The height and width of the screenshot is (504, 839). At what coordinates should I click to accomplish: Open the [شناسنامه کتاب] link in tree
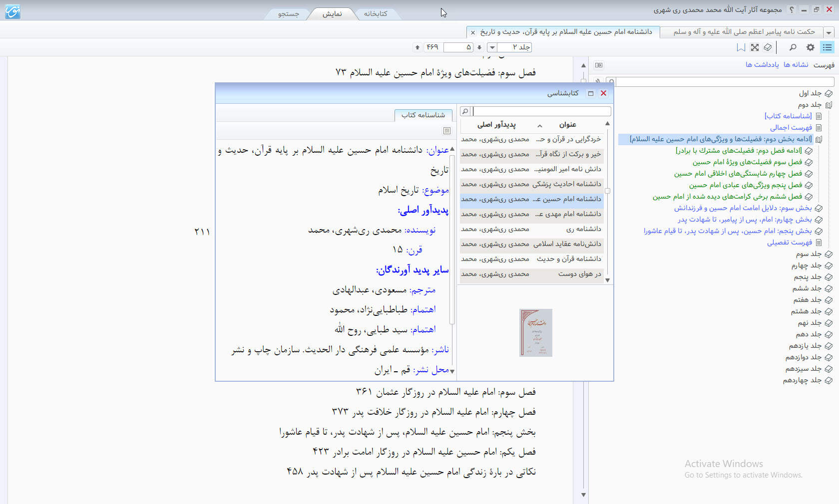point(788,116)
